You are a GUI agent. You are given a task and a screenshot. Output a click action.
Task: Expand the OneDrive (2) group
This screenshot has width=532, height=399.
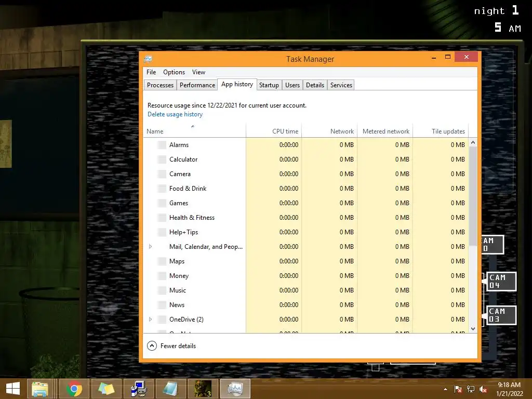150,320
